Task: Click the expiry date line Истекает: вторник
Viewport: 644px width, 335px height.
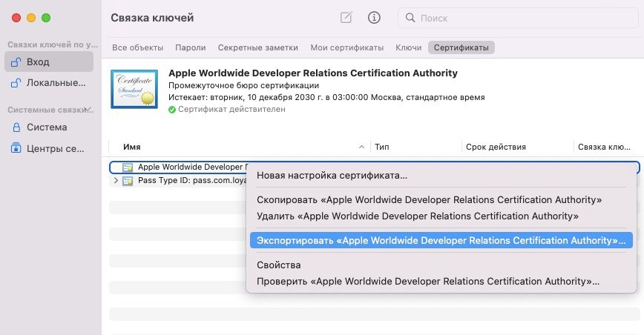Action: point(326,97)
